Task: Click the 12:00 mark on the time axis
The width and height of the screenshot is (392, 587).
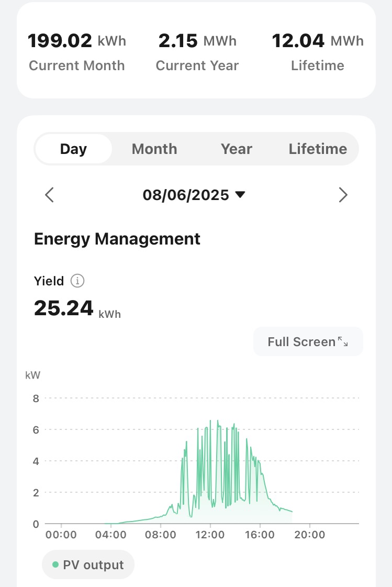Action: pos(210,535)
